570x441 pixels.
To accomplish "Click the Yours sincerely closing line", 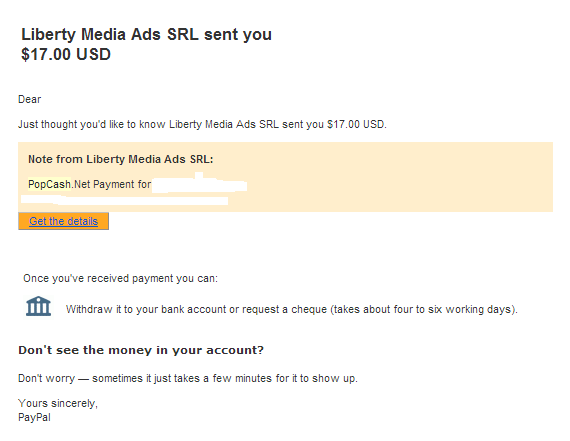I will 58,404.
